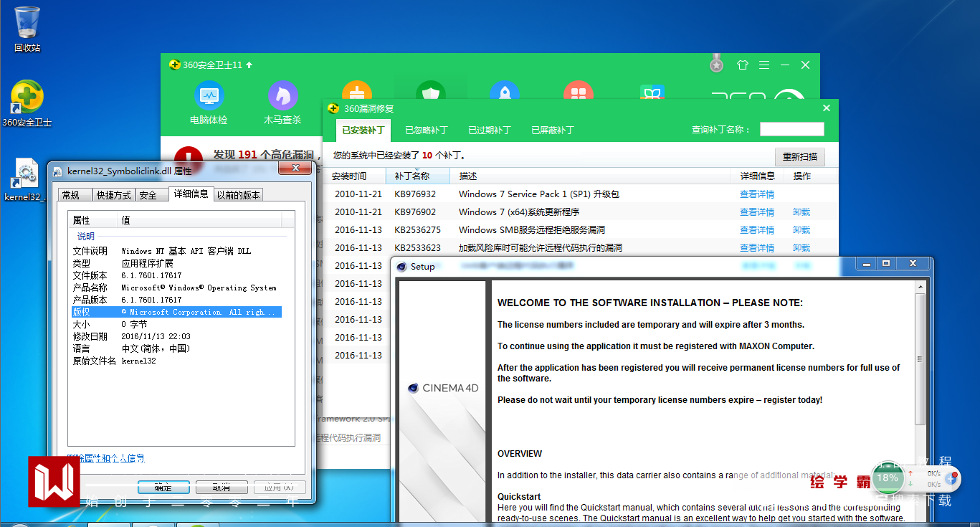Launch the 360安全卫士 desktop shortcut
This screenshot has height=527, width=980.
(27, 103)
